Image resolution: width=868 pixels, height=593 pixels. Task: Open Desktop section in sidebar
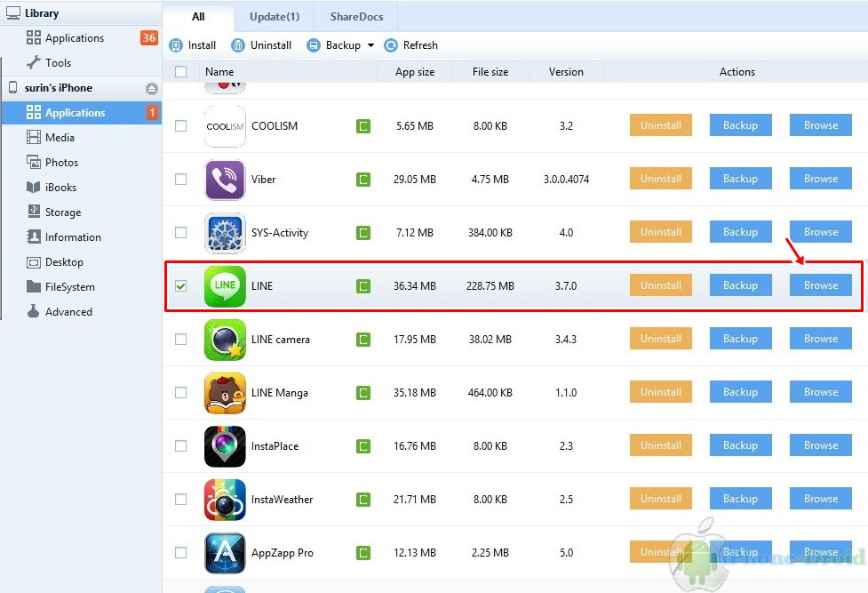pos(81,262)
